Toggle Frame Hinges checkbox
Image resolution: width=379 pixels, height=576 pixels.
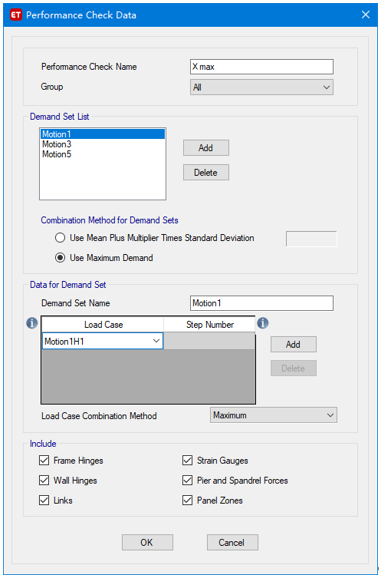coord(44,460)
